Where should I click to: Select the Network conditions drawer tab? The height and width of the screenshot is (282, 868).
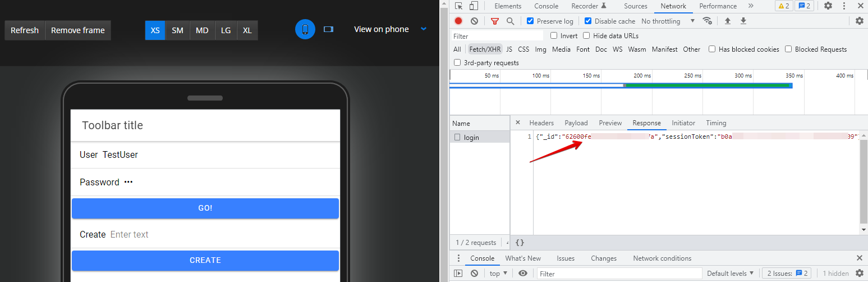point(662,258)
